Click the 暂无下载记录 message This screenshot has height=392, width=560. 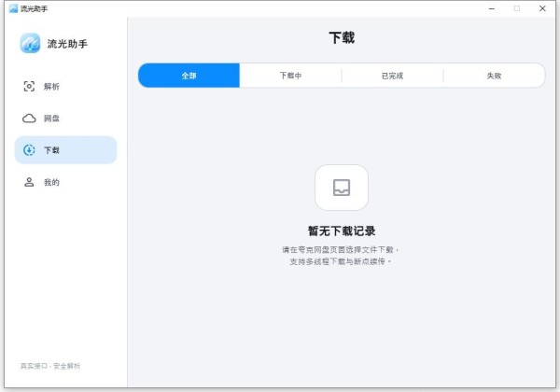pyautogui.click(x=342, y=231)
